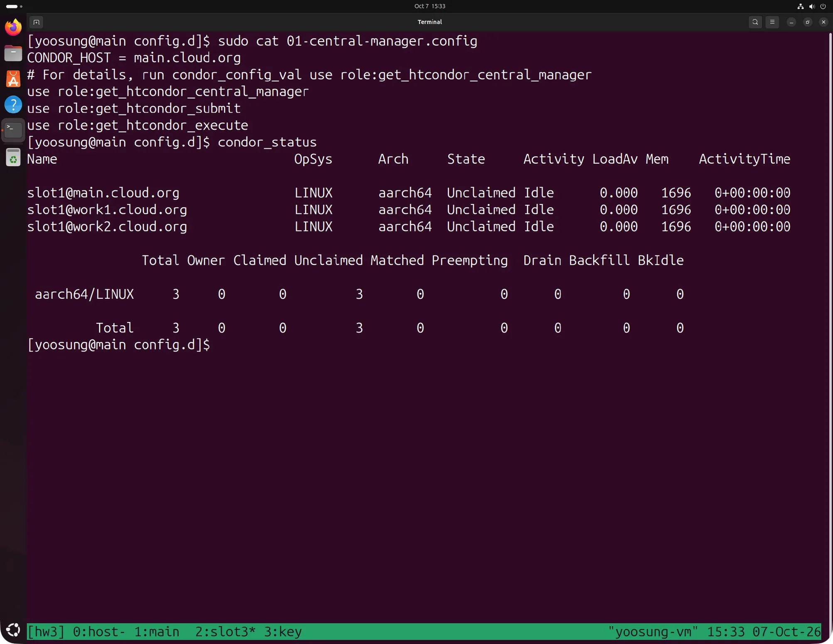Open the volume indicator

coord(812,6)
